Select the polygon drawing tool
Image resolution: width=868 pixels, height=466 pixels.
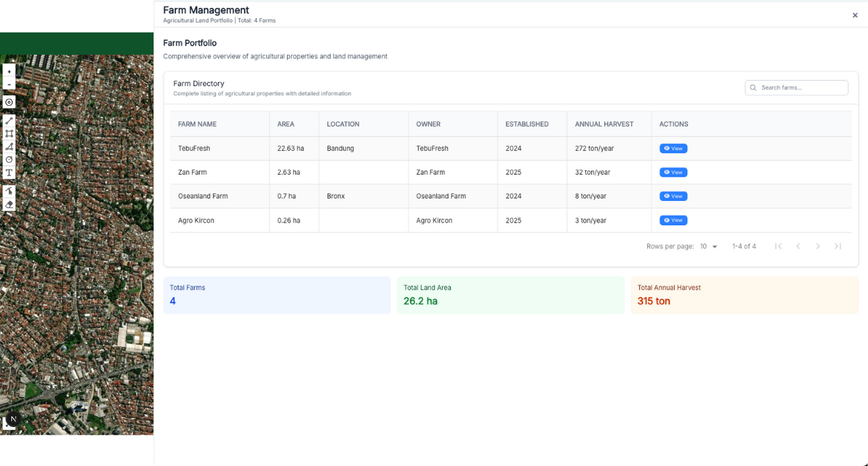coord(9,147)
